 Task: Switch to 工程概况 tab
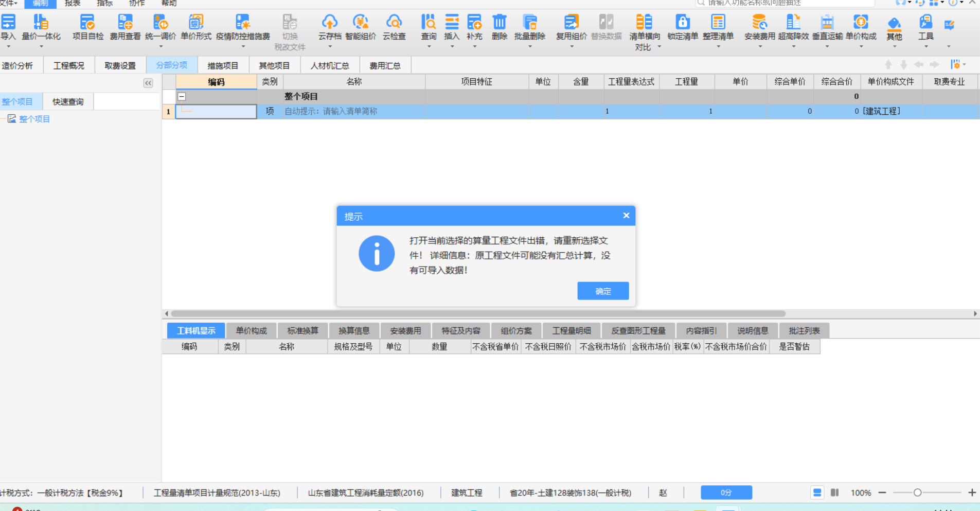(69, 65)
